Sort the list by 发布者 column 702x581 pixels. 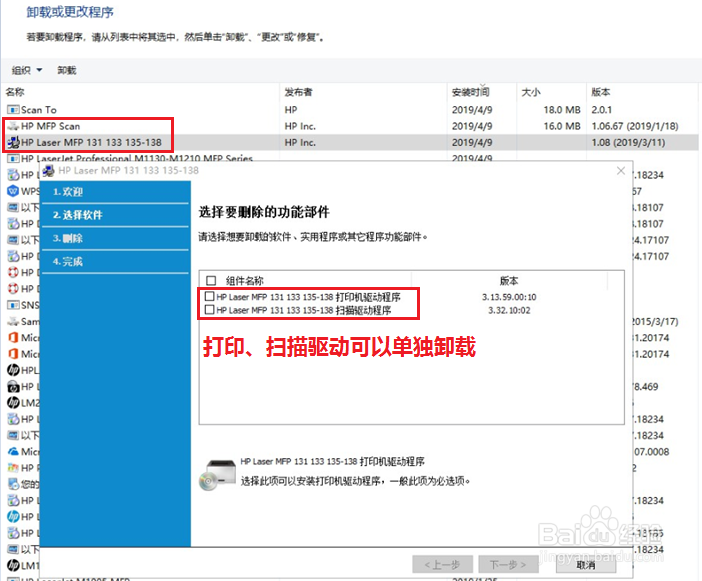click(298, 92)
